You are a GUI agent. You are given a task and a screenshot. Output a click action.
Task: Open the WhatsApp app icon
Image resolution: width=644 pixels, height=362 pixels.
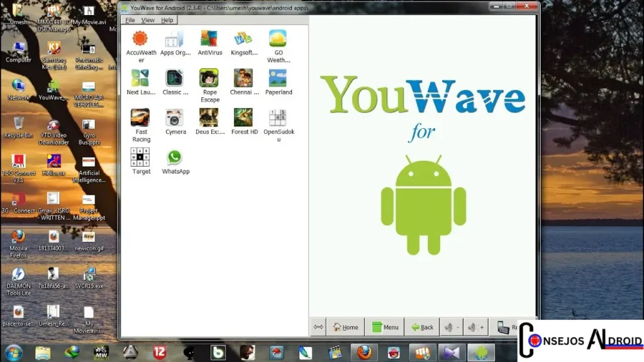[175, 157]
